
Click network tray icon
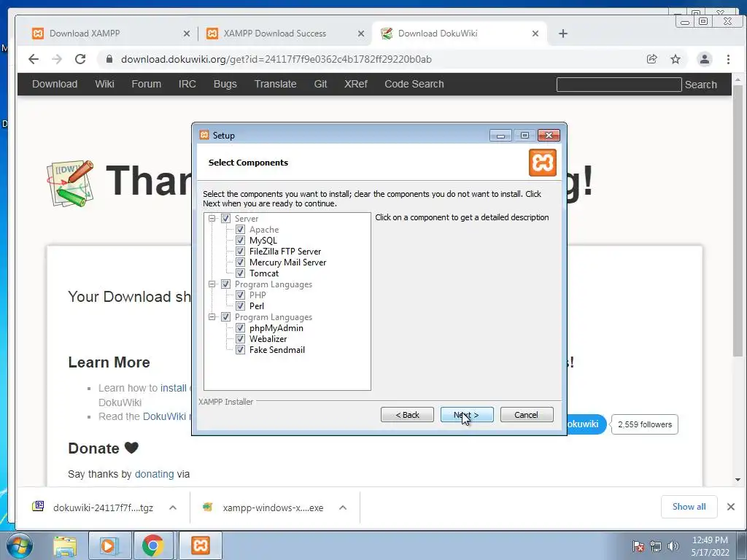click(x=656, y=546)
